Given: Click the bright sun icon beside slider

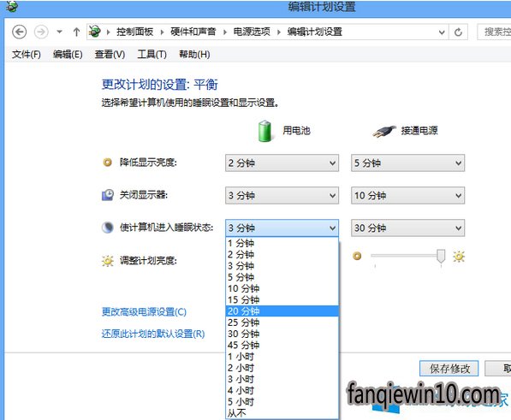Looking at the screenshot, I should click(x=459, y=257).
